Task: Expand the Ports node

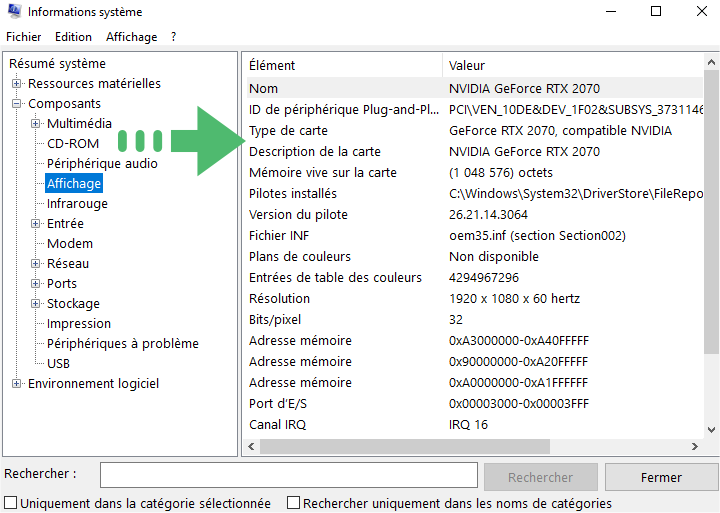Action: [x=35, y=284]
